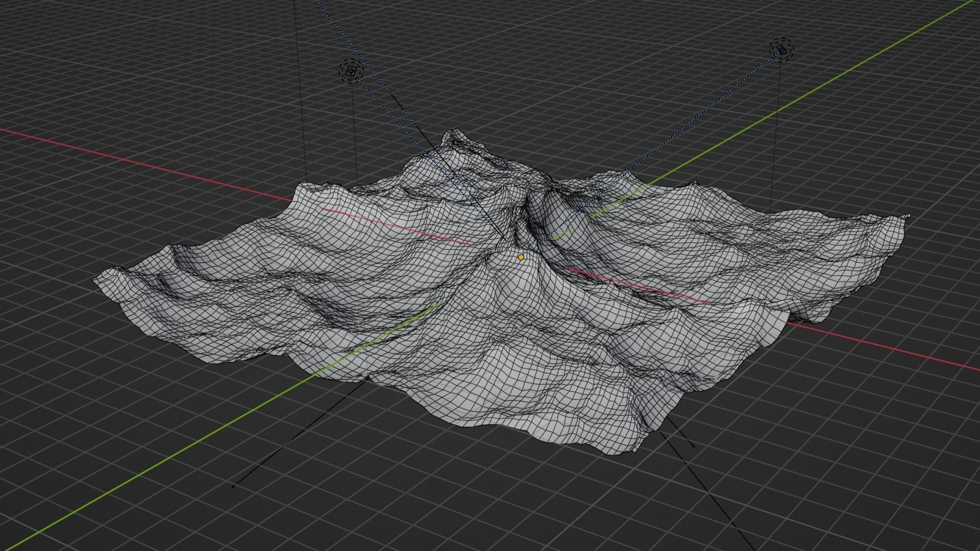This screenshot has height=551, width=980.
Task: Select the left sun light object
Action: point(351,71)
